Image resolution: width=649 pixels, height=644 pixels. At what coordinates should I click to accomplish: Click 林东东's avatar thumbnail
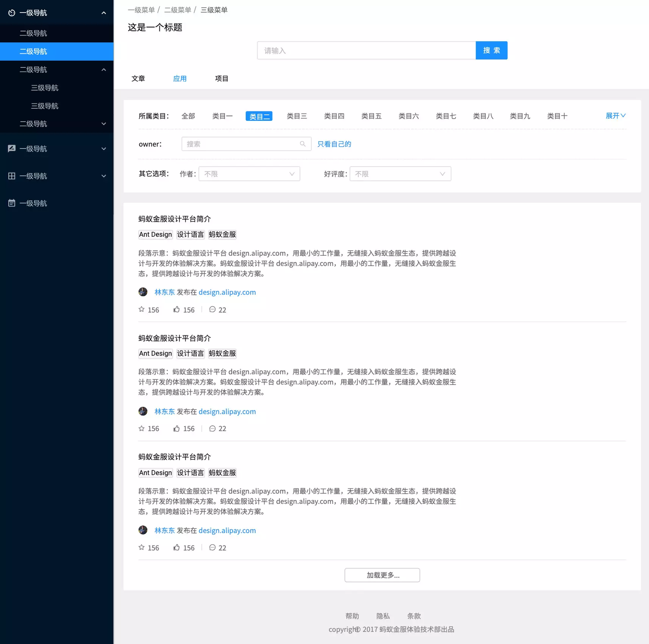[143, 292]
